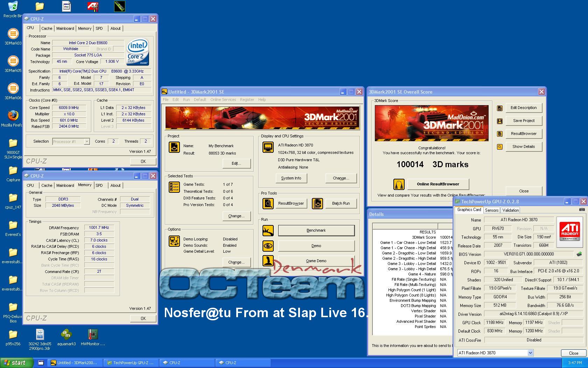Click the project Edit icon in 3DMark2001
Viewport: 588px width, 368px height.
pyautogui.click(x=174, y=147)
